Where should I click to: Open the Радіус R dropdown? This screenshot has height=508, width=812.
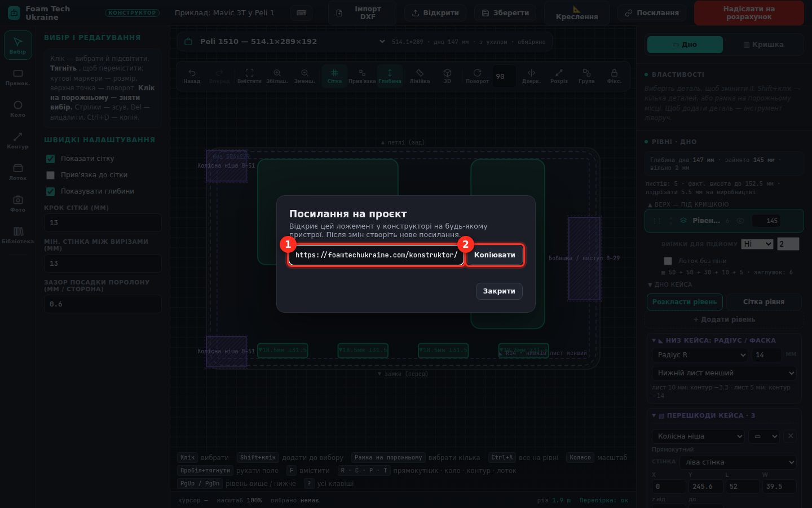click(700, 355)
